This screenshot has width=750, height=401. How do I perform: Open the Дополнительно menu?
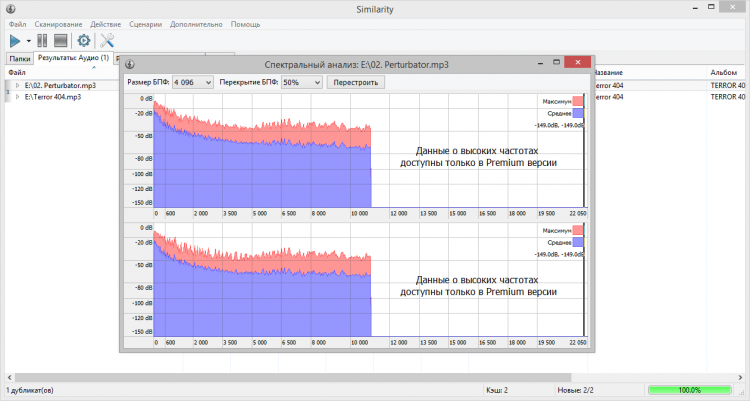click(x=196, y=24)
